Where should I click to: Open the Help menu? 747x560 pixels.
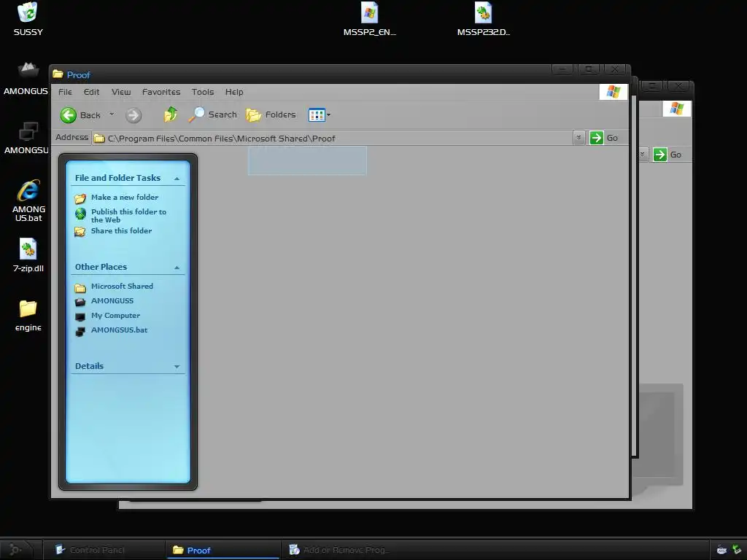coord(234,92)
